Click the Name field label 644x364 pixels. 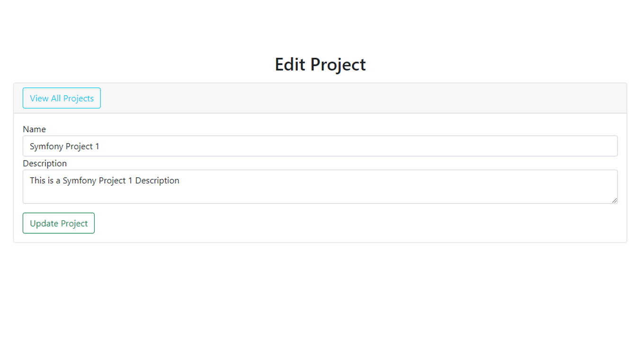[x=34, y=129]
